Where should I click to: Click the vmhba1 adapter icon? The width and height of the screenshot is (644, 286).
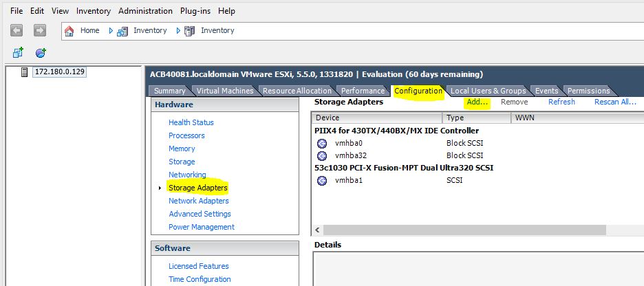click(322, 180)
